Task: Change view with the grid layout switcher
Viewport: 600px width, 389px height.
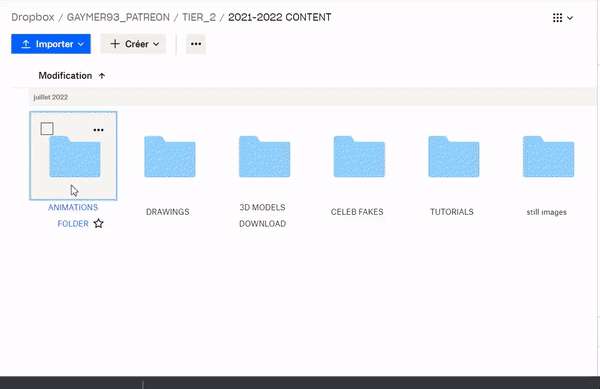Action: pyautogui.click(x=562, y=18)
